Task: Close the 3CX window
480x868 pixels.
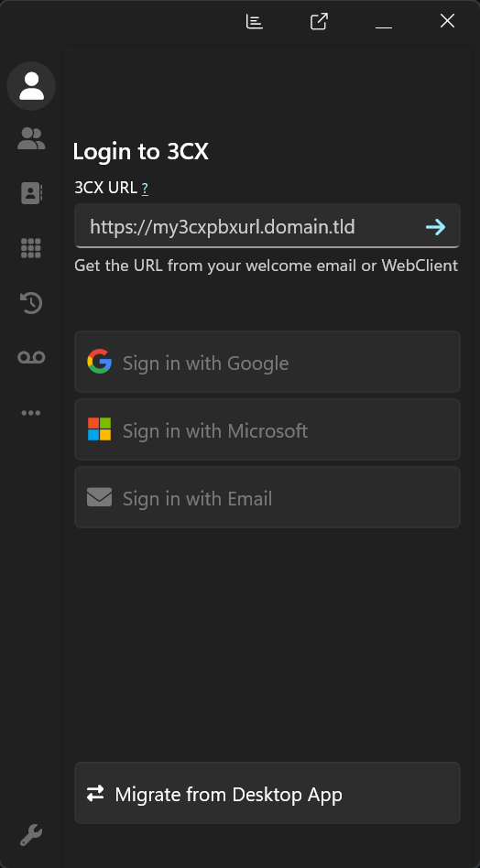Action: point(447,21)
